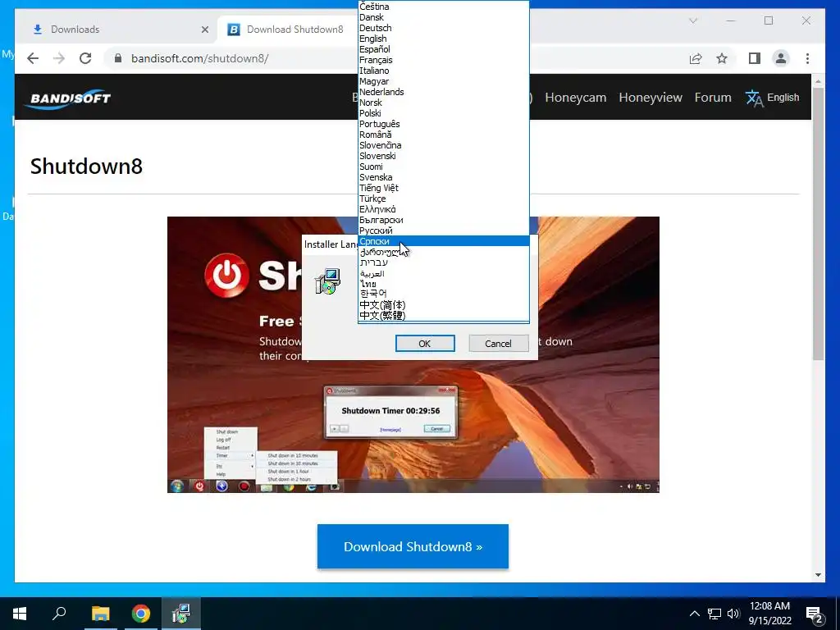This screenshot has width=840, height=630.
Task: Choose Polski from the list
Action: 444,113
